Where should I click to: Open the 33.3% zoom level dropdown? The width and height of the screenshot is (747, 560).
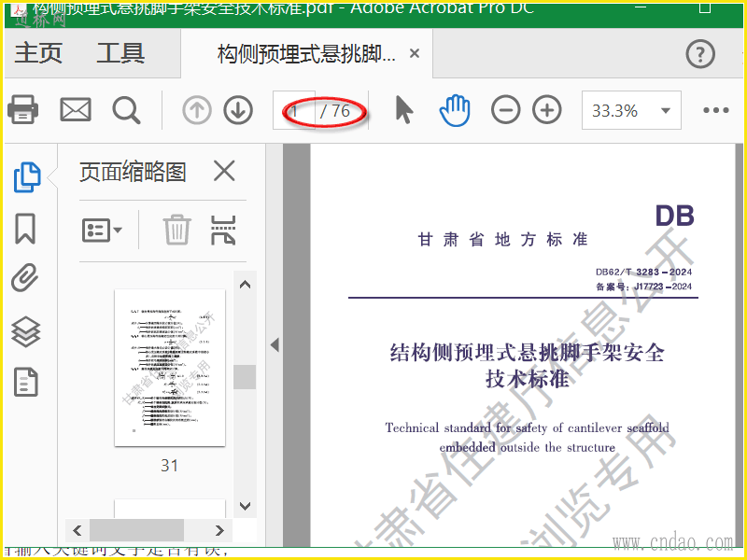[x=631, y=110]
